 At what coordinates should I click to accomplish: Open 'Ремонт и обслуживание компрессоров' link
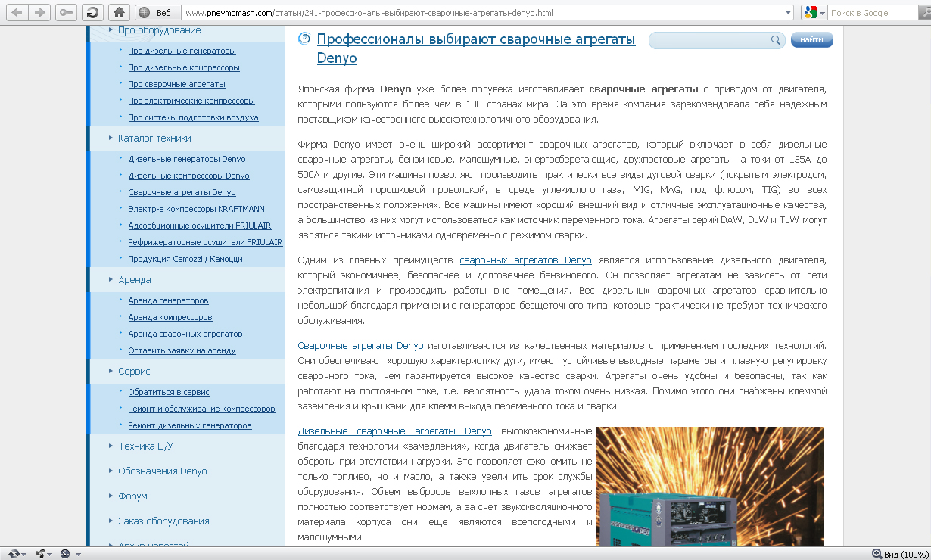201,409
